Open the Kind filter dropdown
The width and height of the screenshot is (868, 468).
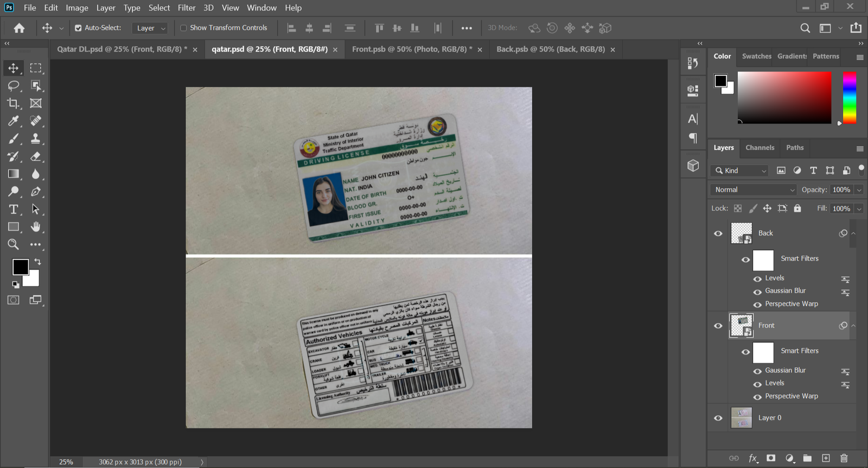coord(740,170)
